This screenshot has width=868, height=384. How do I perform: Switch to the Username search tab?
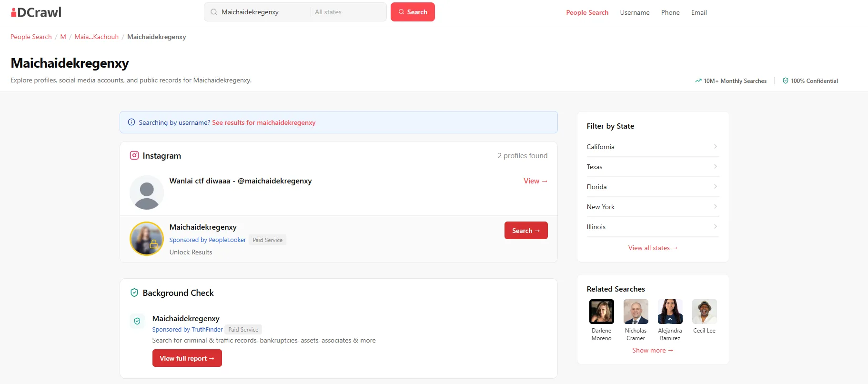(x=635, y=12)
